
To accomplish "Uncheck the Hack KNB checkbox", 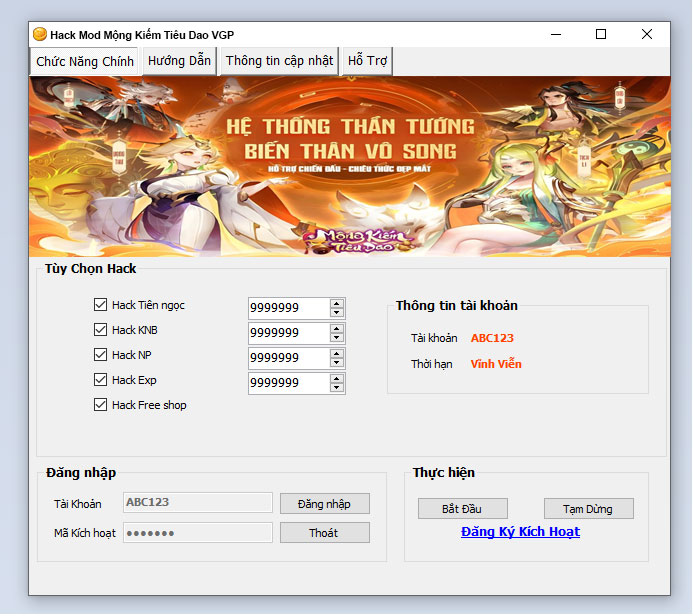I will click(x=100, y=330).
